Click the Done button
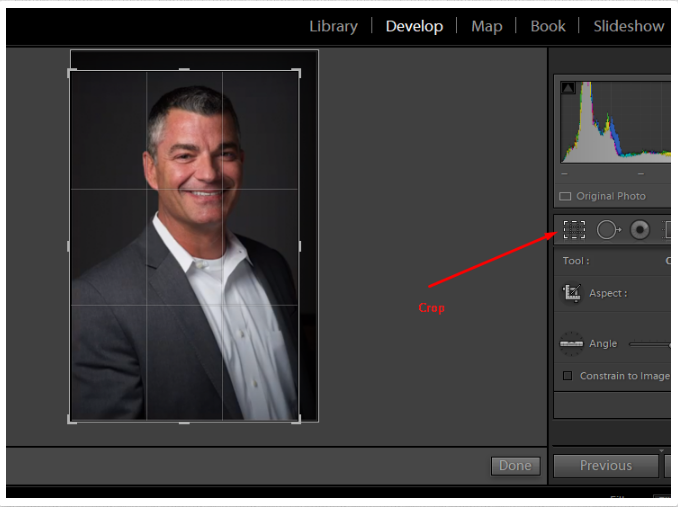 515,466
